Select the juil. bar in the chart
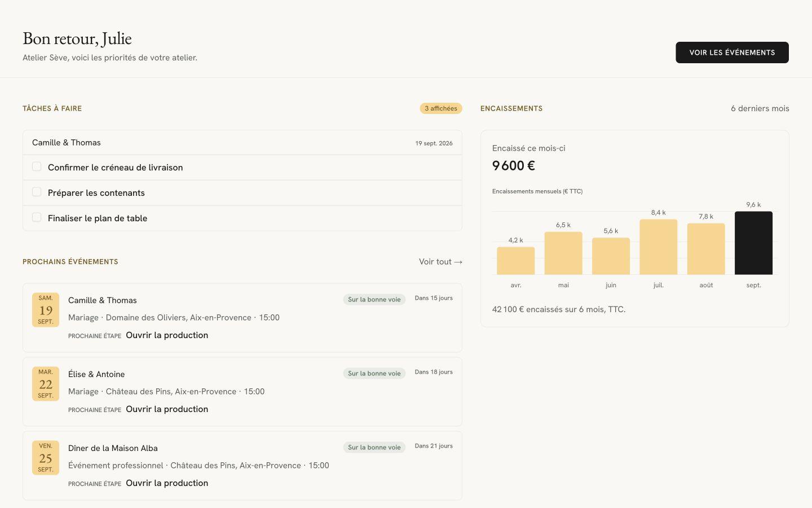 [659, 247]
